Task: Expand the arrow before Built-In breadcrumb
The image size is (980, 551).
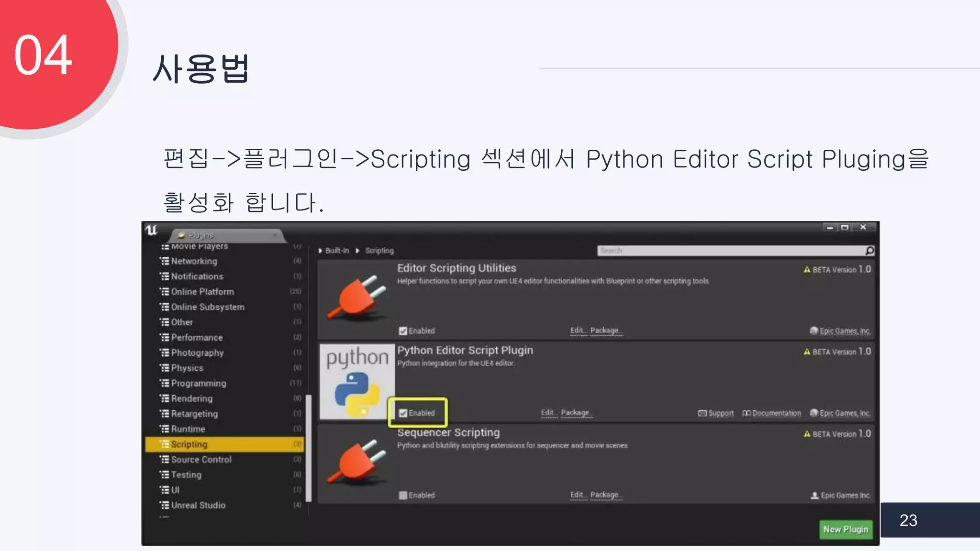Action: pos(320,251)
